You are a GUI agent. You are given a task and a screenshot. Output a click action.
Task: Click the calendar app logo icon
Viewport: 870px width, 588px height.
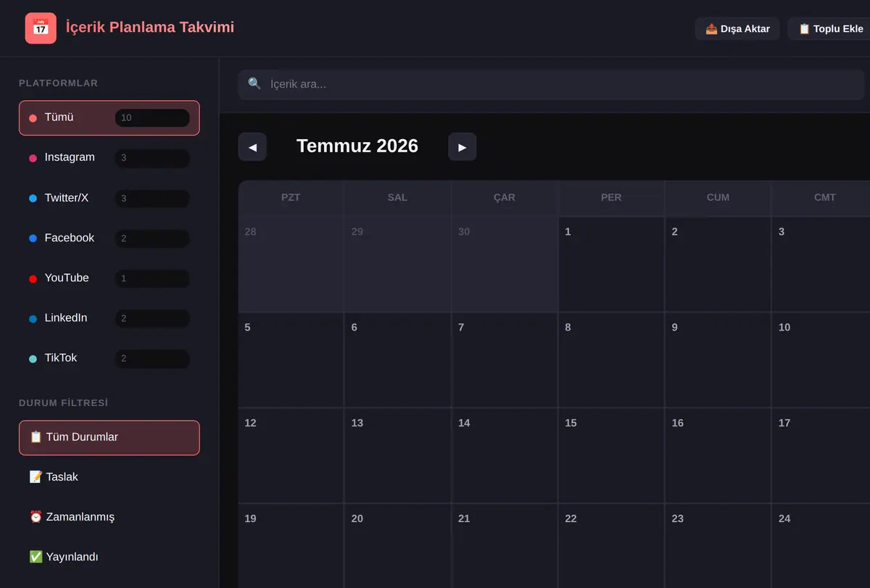[41, 28]
